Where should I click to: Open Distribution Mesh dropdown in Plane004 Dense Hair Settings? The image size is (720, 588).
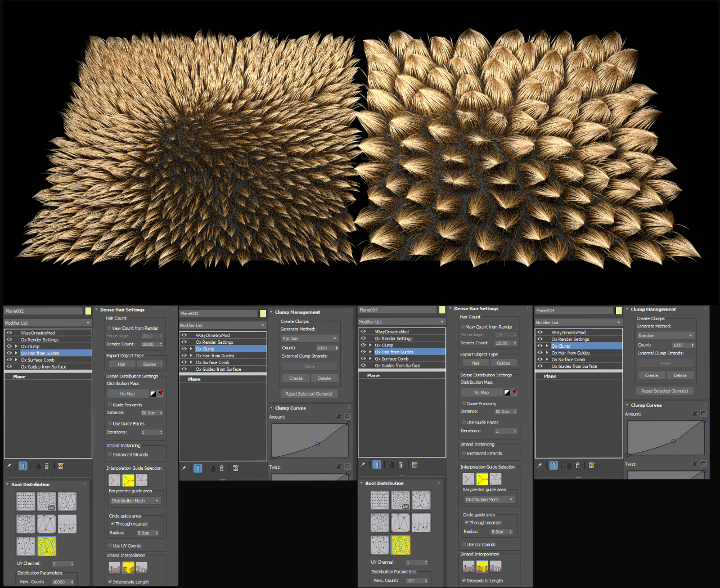[x=488, y=500]
